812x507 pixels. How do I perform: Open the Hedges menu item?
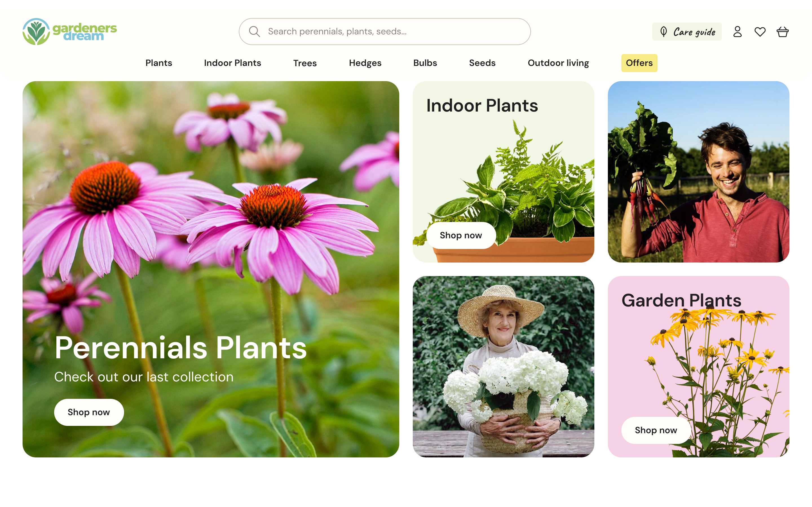[365, 63]
